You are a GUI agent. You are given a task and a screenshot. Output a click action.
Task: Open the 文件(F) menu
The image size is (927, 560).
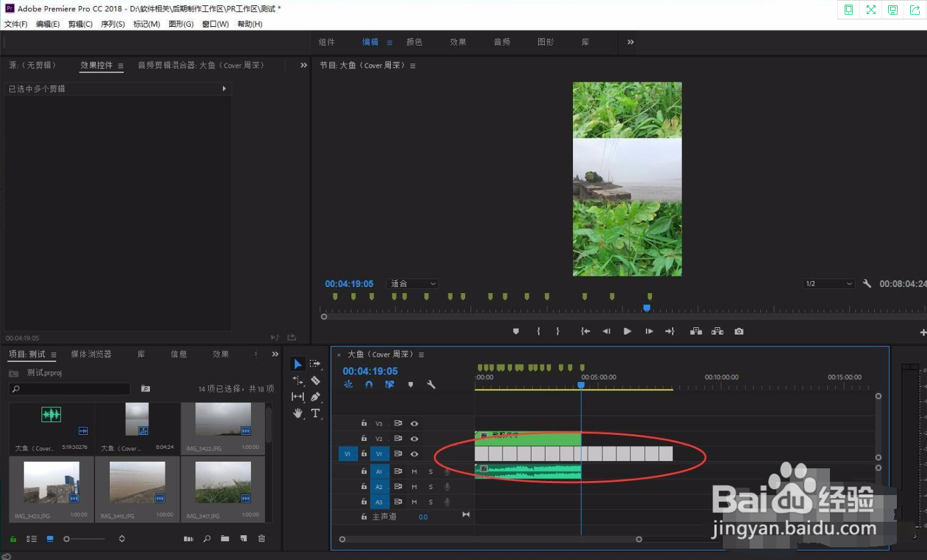pos(16,24)
